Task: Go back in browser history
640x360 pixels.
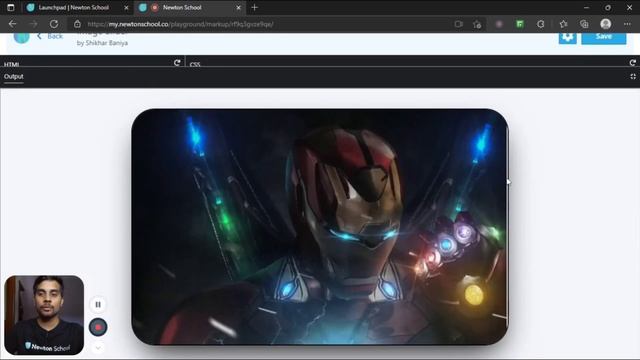Action: (12, 24)
